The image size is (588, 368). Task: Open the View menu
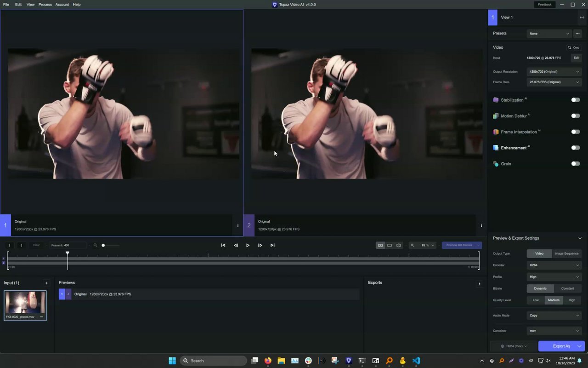click(30, 5)
